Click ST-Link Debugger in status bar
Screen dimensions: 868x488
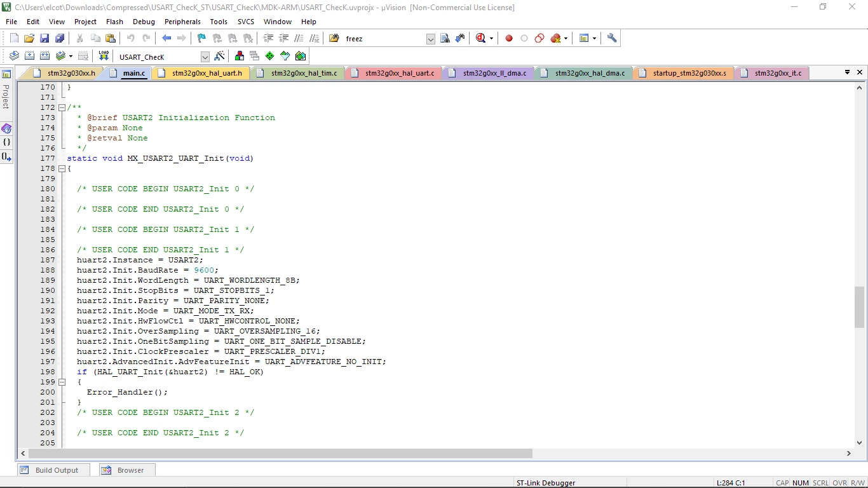(x=545, y=483)
